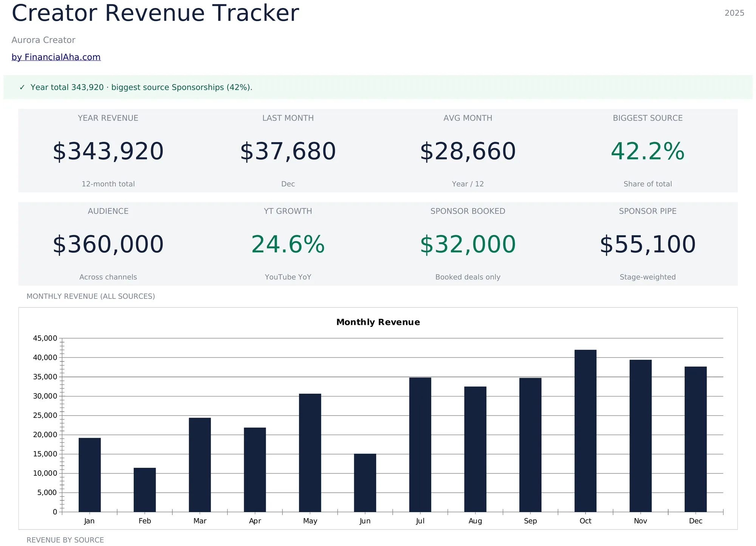
Task: Select the $343,920 year revenue value
Action: (108, 152)
